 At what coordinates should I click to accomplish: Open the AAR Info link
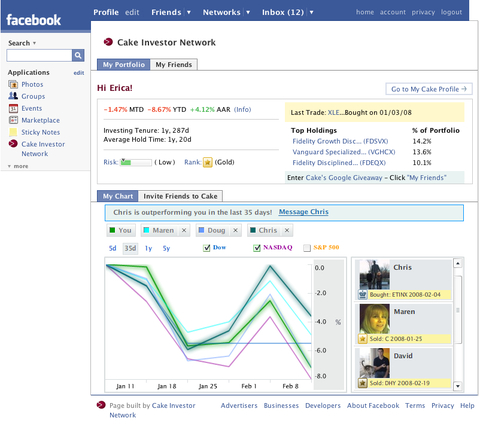point(242,109)
